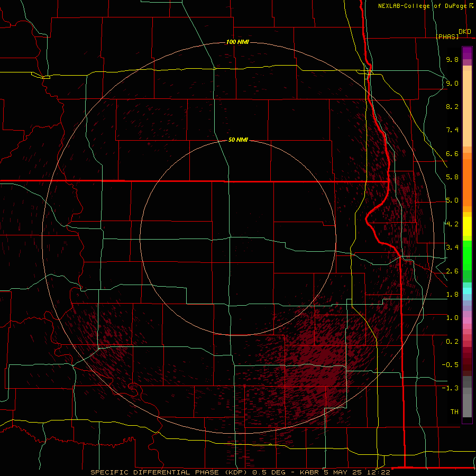Screen dimensions: 476x476
Task: Click the 5.0 value on the color scale
Action: [452, 200]
